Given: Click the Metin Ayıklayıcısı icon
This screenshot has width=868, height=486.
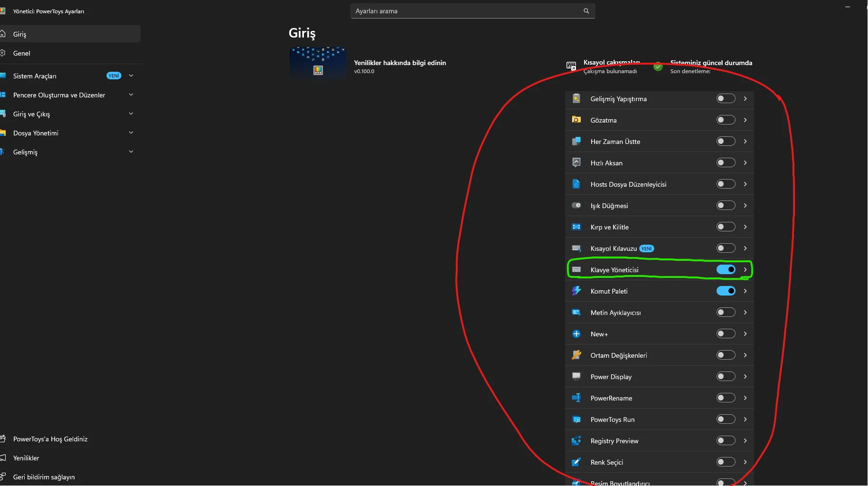Looking at the screenshot, I should point(576,312).
